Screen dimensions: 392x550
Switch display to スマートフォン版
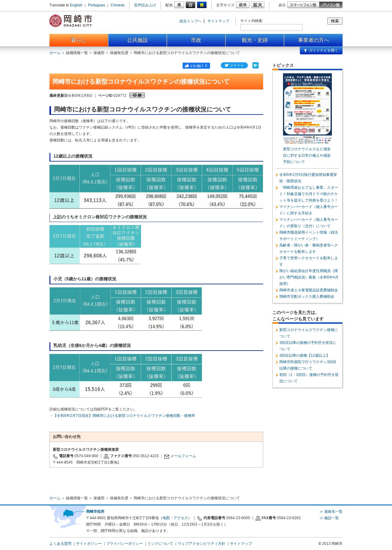[x=303, y=5]
